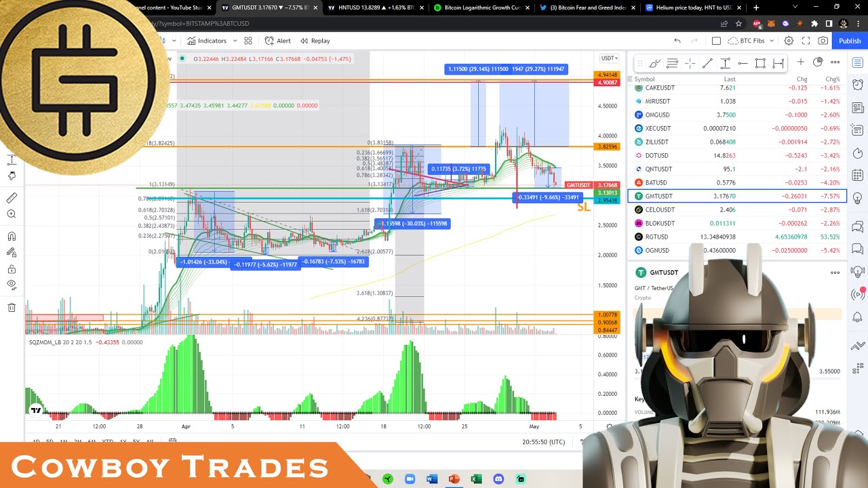Select the date-price range tool in favorites bar
Viewport: 868px width, 488px height.
click(x=778, y=63)
